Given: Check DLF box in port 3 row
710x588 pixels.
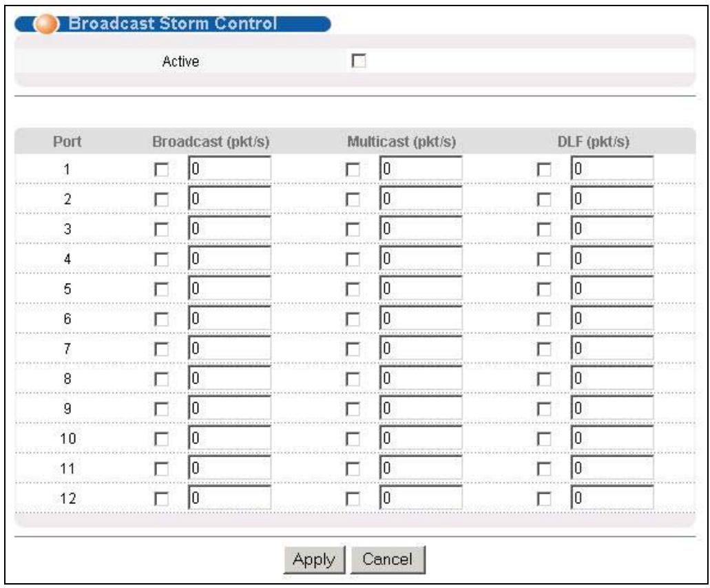Looking at the screenshot, I should [544, 229].
